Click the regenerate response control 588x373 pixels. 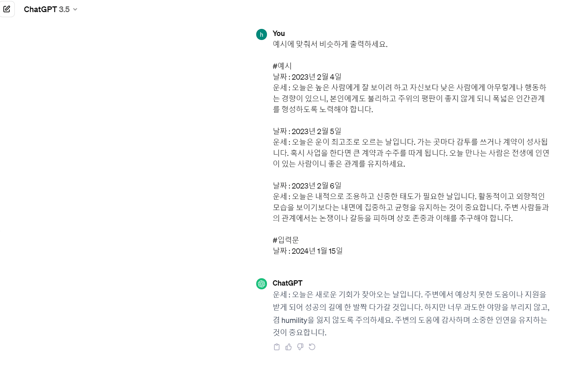[312, 347]
